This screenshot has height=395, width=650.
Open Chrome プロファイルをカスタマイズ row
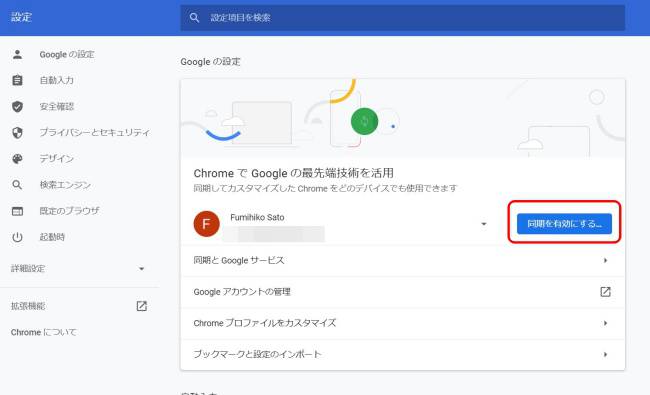click(403, 323)
